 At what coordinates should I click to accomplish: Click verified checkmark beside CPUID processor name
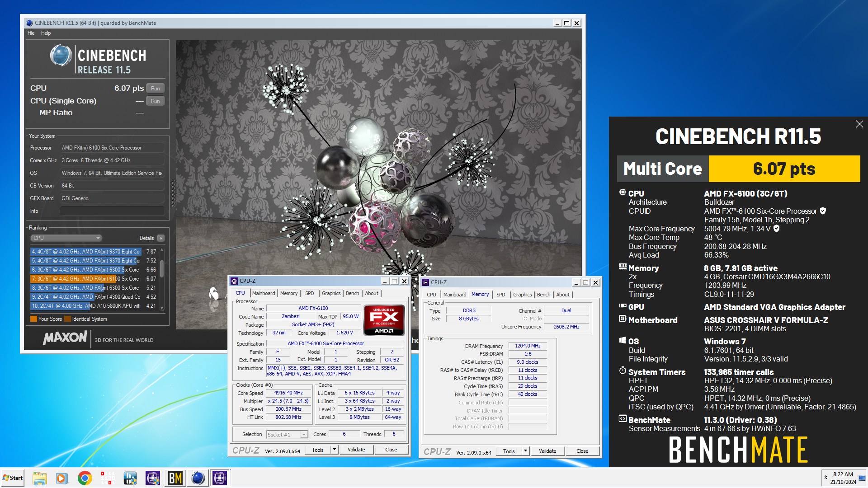pyautogui.click(x=823, y=211)
